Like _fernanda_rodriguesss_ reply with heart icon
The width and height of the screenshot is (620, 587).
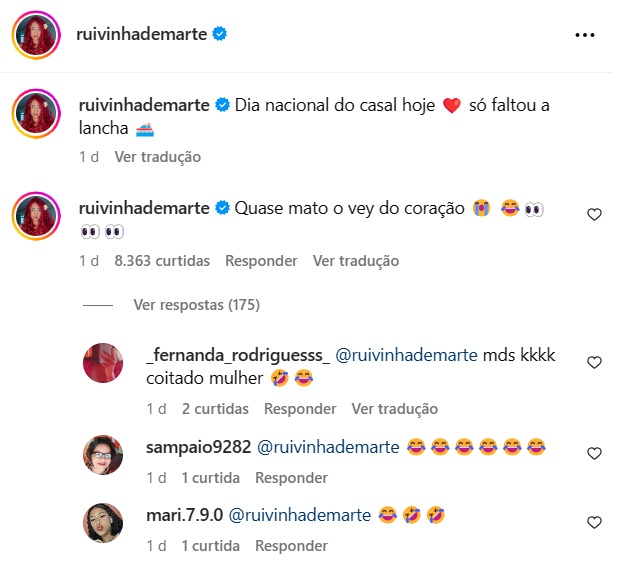pyautogui.click(x=594, y=362)
